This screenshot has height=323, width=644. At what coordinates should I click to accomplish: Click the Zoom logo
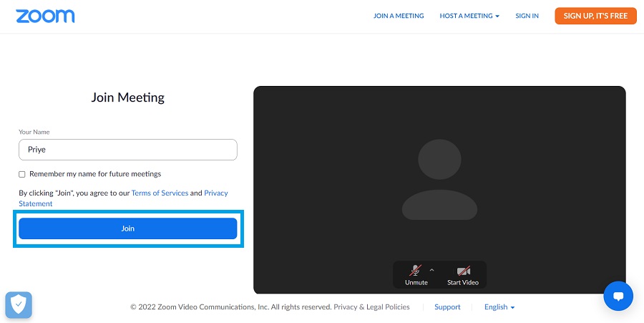point(45,16)
